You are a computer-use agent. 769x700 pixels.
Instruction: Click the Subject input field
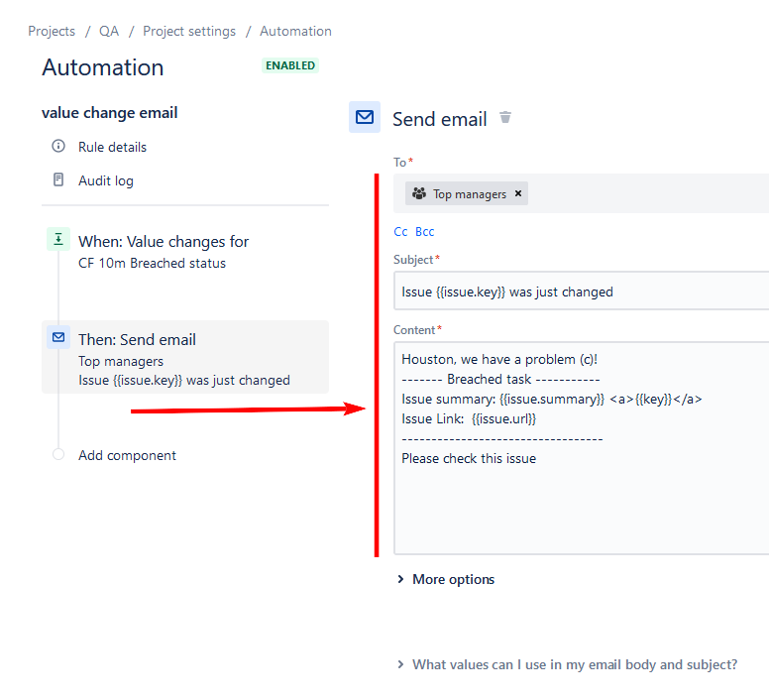[x=581, y=291]
